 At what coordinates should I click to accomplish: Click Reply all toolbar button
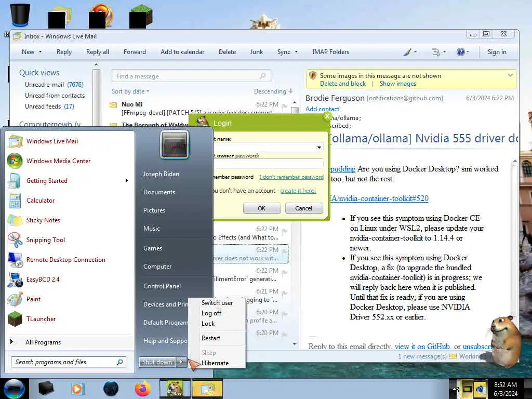click(x=97, y=52)
